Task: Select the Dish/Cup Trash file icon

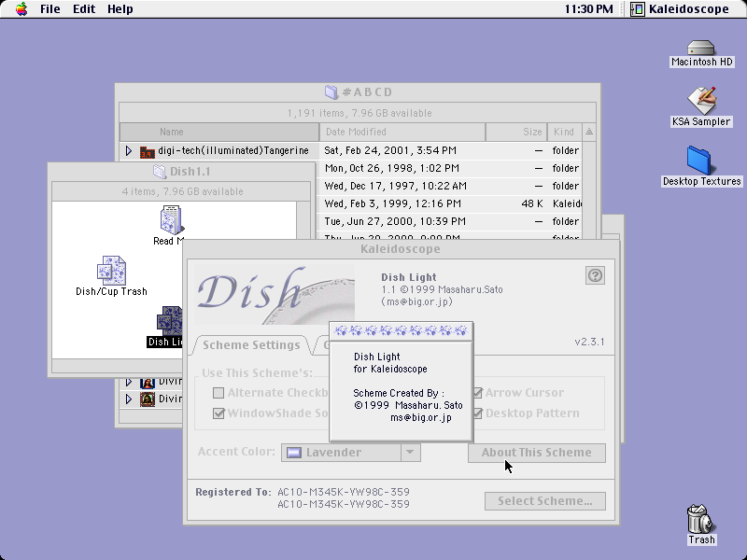Action: [111, 271]
